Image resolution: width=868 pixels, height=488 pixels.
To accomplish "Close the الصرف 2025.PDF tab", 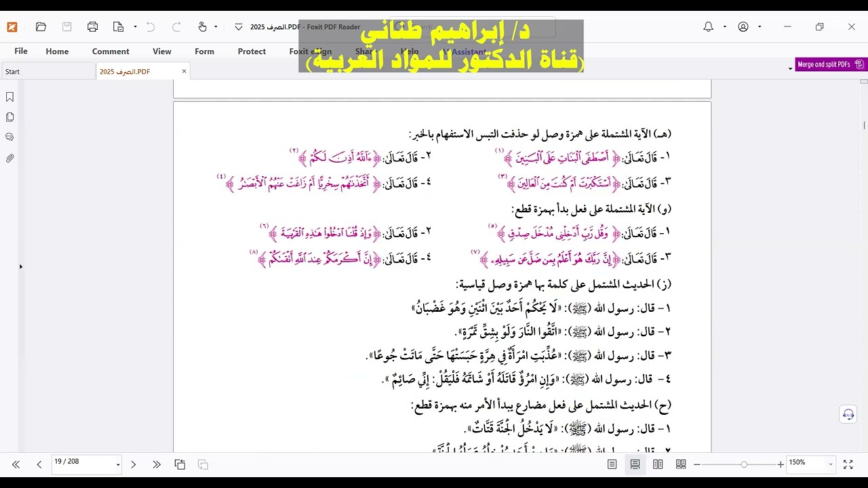I will pyautogui.click(x=184, y=71).
